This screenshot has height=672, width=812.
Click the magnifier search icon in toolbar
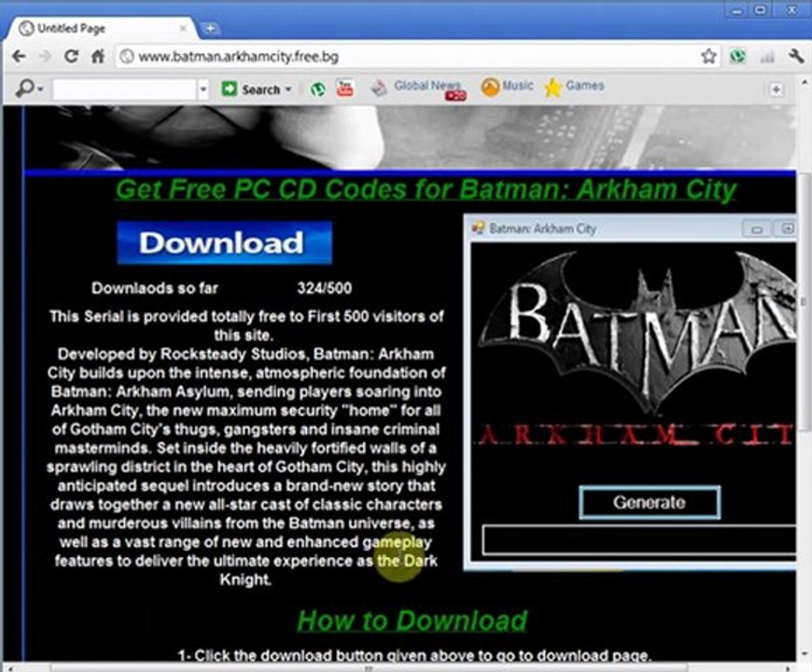(x=24, y=89)
